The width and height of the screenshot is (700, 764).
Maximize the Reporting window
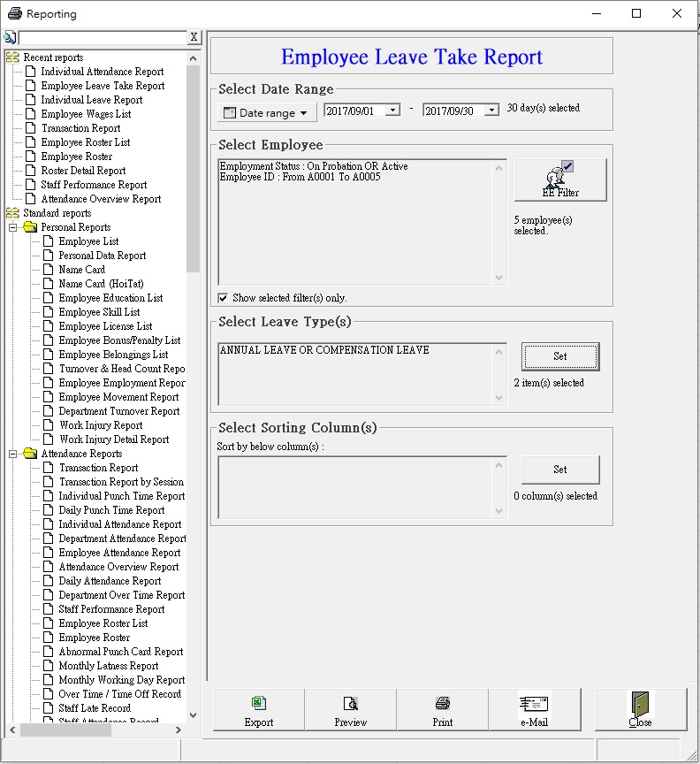636,13
